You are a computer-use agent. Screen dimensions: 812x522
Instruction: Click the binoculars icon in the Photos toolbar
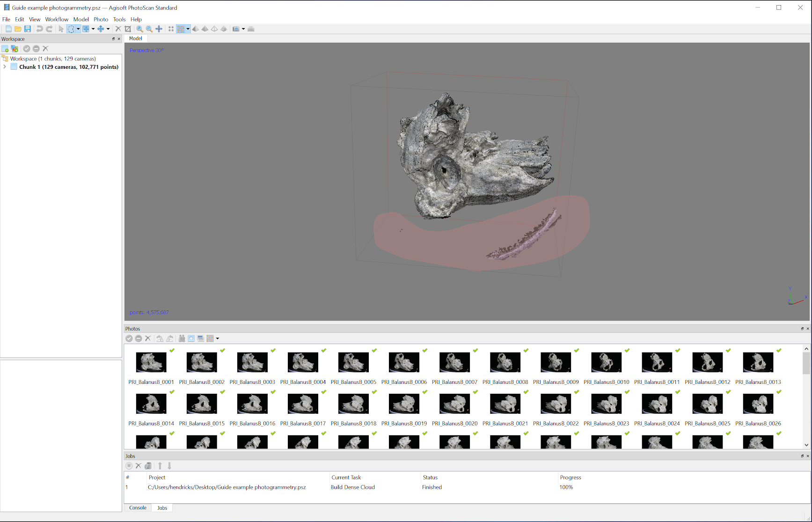point(182,338)
